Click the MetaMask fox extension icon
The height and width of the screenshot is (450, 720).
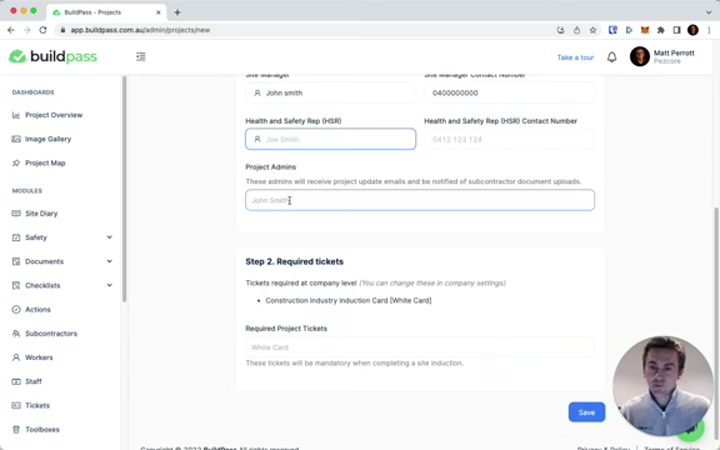tap(645, 30)
